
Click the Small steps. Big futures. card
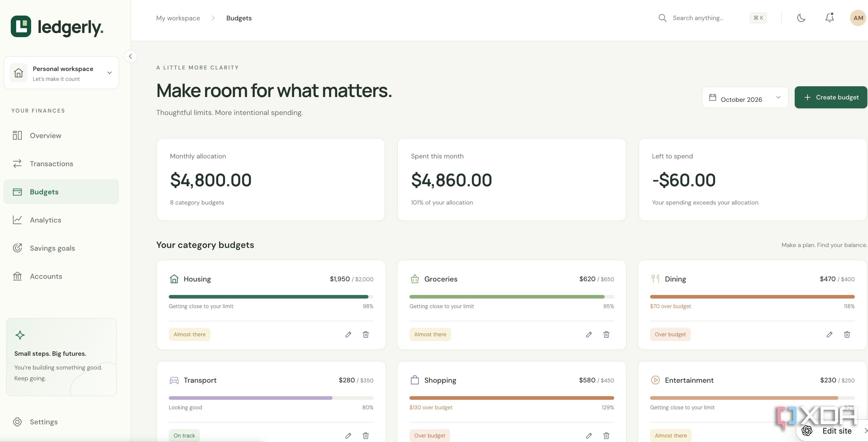[61, 357]
